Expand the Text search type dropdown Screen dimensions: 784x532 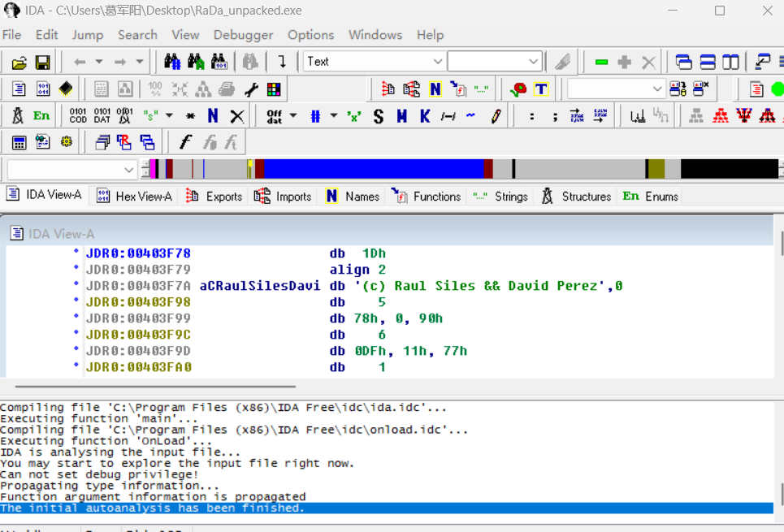coord(438,62)
